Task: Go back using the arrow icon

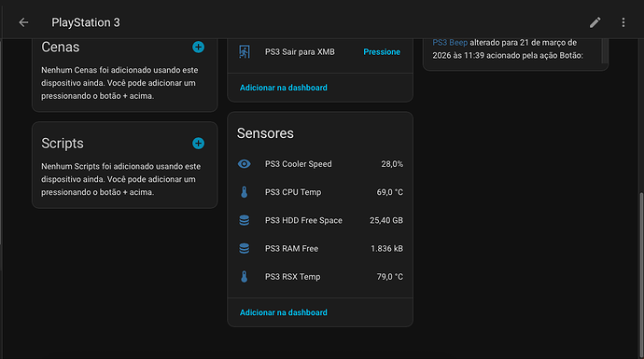Action: [x=23, y=22]
